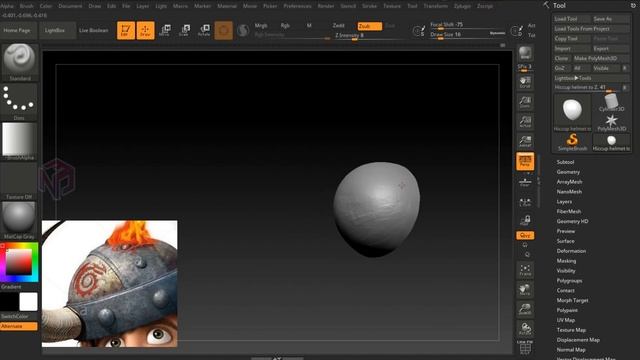The height and width of the screenshot is (360, 640).
Task: Click the AAHalf icon
Action: [525, 141]
